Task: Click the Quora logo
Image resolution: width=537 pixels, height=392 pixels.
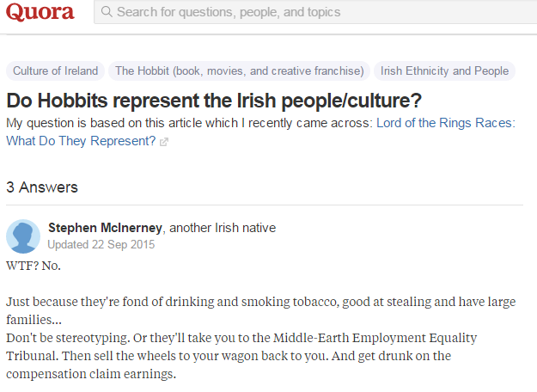Action: tap(40, 13)
